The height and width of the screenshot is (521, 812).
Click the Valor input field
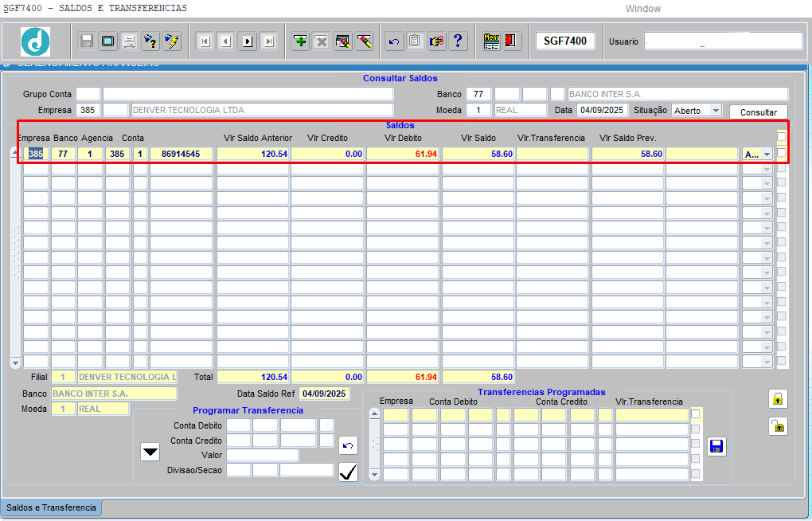click(262, 455)
